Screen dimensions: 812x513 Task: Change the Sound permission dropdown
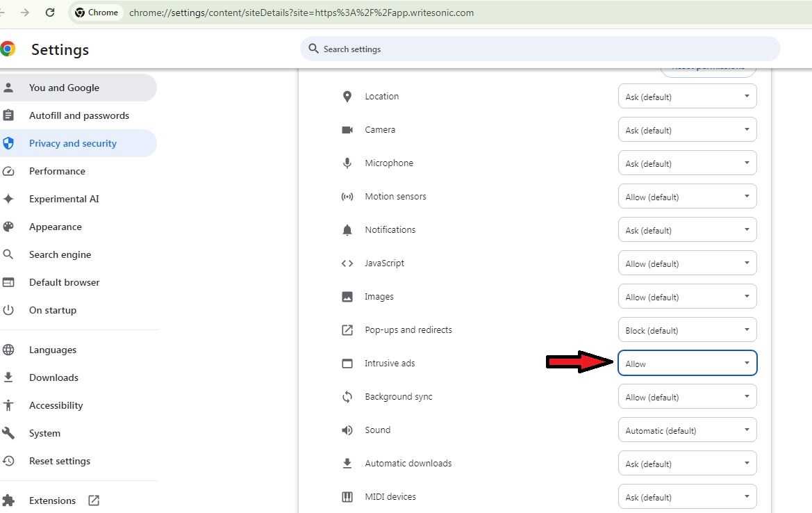point(687,430)
